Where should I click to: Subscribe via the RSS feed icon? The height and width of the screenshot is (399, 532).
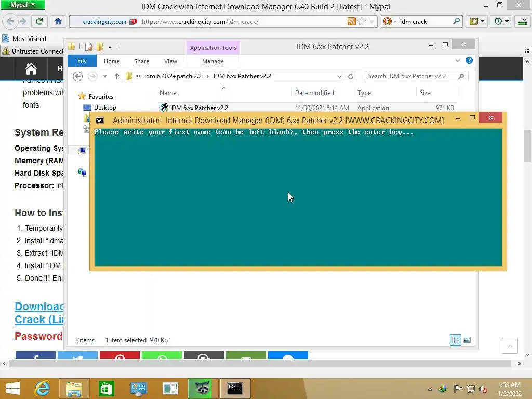click(x=352, y=22)
